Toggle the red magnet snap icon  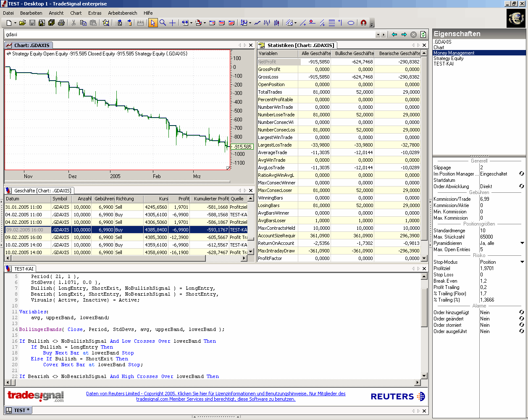(363, 23)
